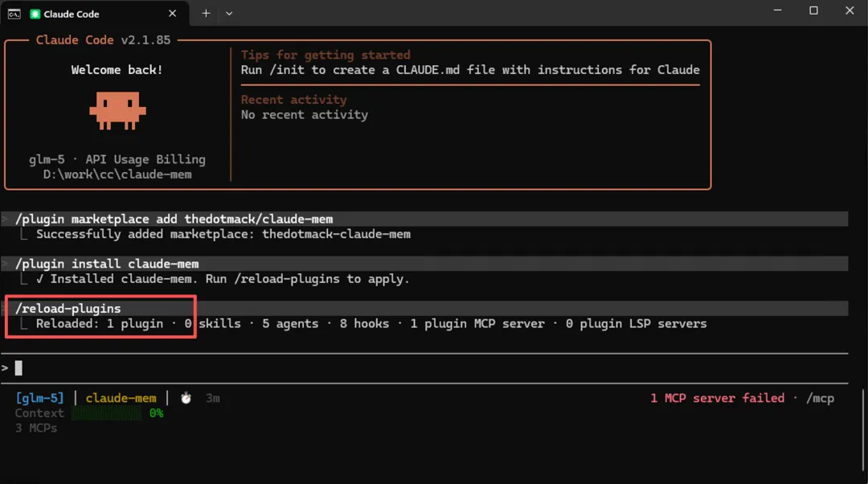Close the Claude Code tab
Image resolution: width=868 pixels, height=484 pixels.
172,14
